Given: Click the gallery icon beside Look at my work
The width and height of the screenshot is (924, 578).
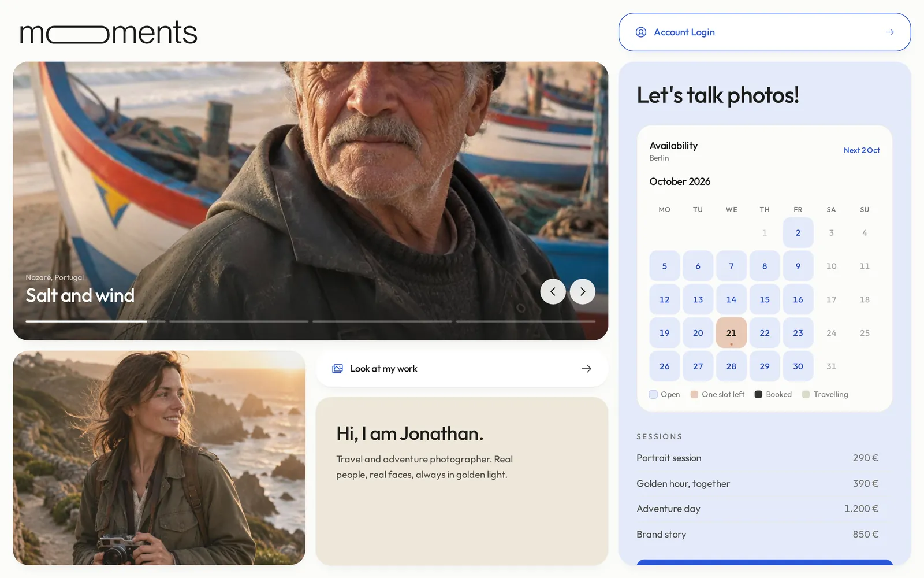Looking at the screenshot, I should (x=338, y=369).
